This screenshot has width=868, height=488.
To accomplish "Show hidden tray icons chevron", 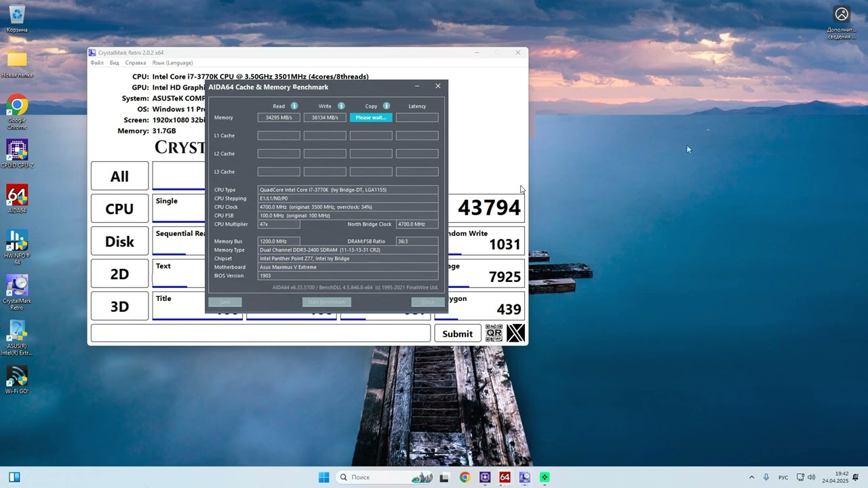I will pyautogui.click(x=751, y=477).
